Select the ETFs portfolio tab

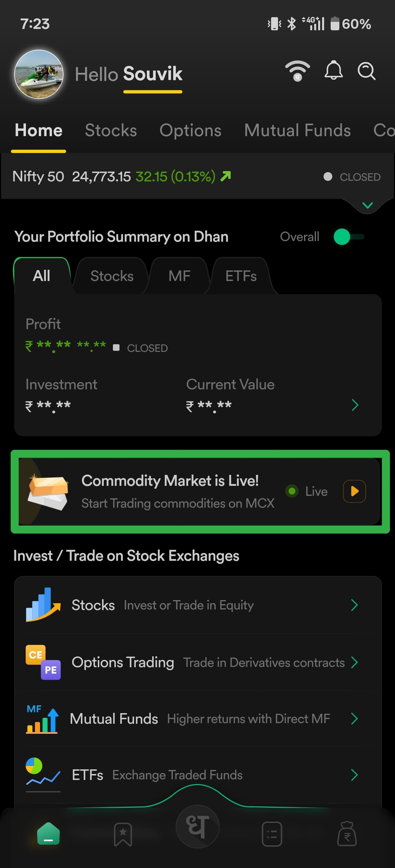241,276
